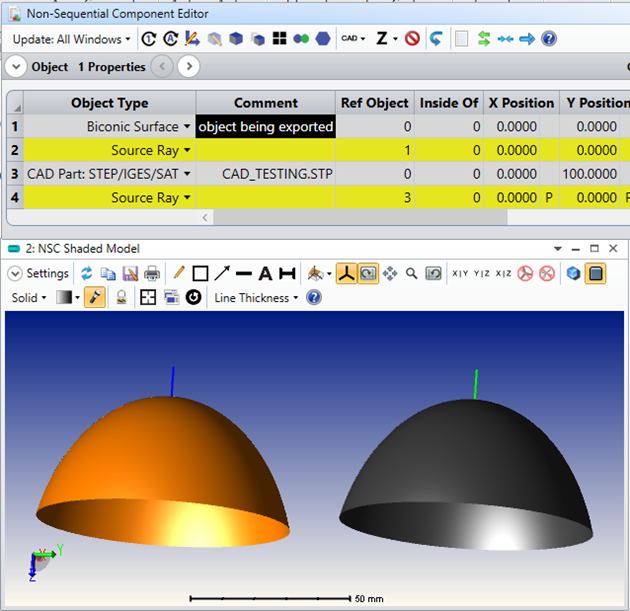Click the Y Position 100.0000 cell

point(589,174)
